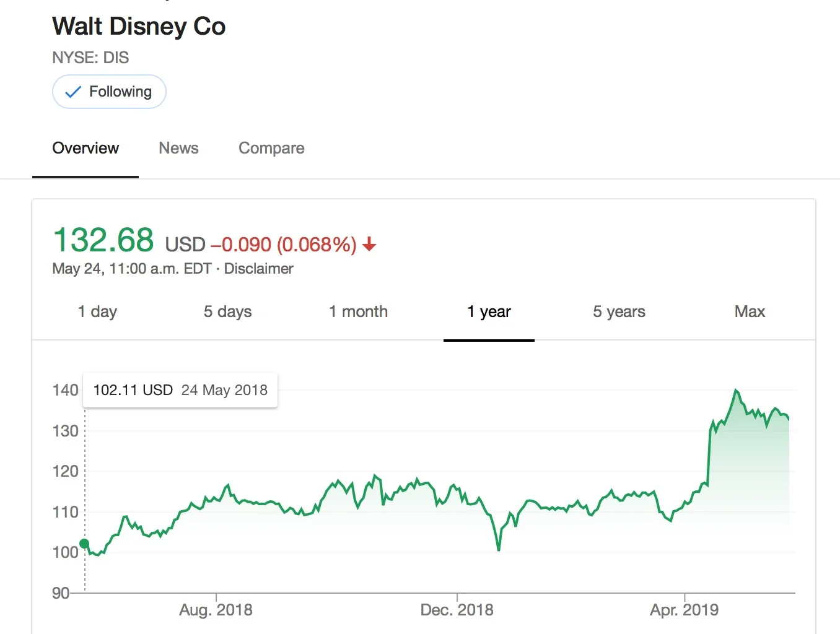Click the NYSE: DIS ticker text
The image size is (840, 634).
point(90,58)
